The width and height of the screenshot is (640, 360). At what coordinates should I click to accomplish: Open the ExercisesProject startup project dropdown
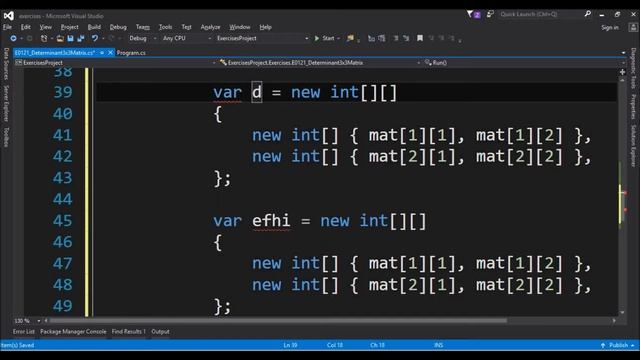[262, 38]
